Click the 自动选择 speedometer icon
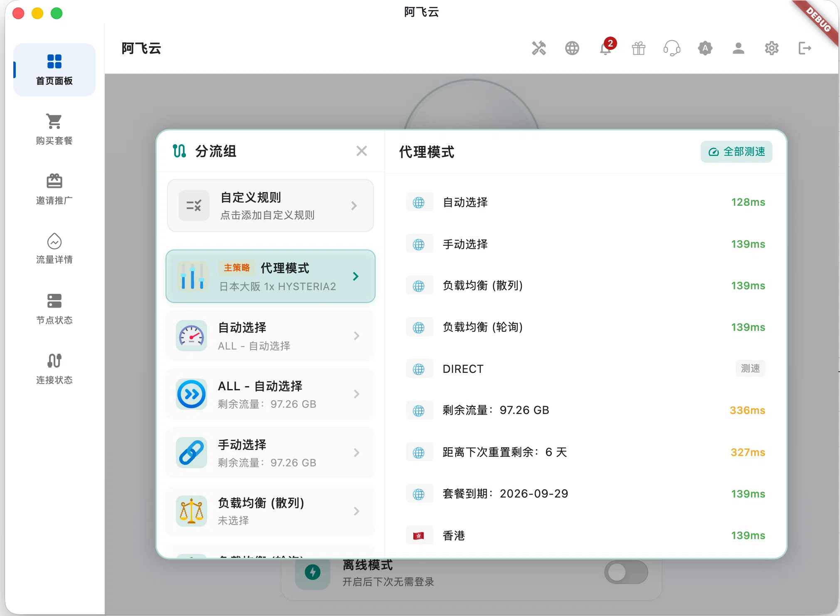This screenshot has height=616, width=840. pos(191,336)
